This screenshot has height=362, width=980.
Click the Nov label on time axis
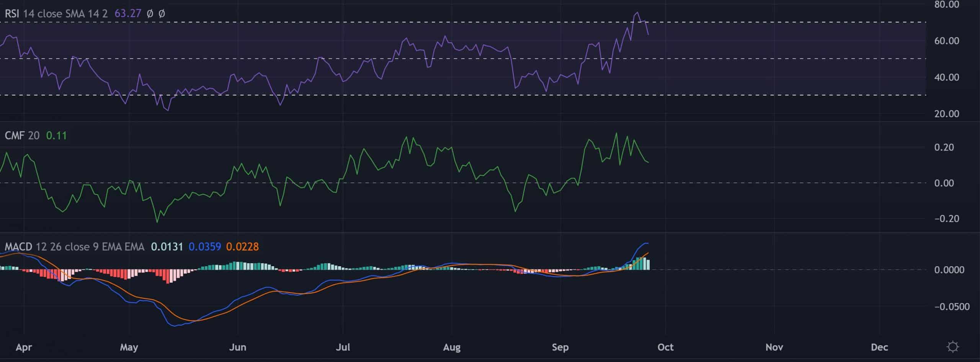[774, 347]
